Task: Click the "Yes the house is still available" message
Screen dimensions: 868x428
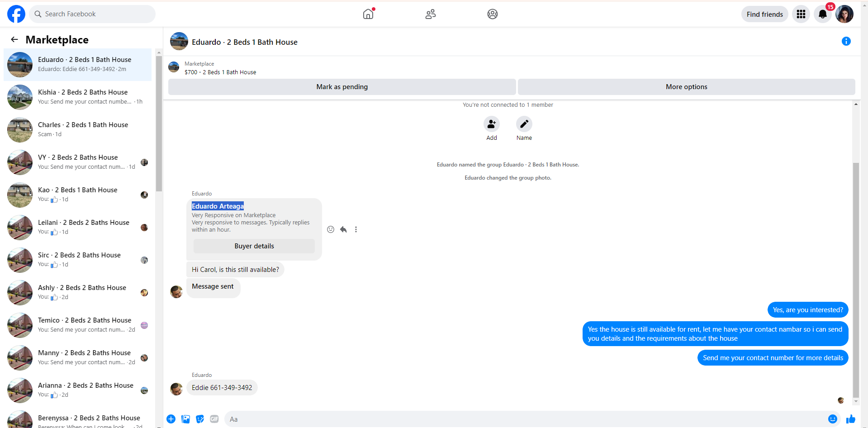Action: (715, 334)
